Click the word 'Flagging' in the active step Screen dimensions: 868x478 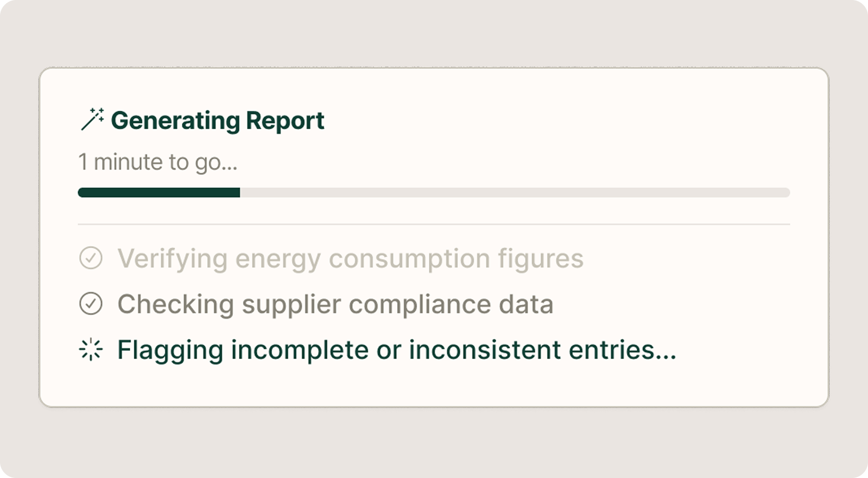click(170, 350)
